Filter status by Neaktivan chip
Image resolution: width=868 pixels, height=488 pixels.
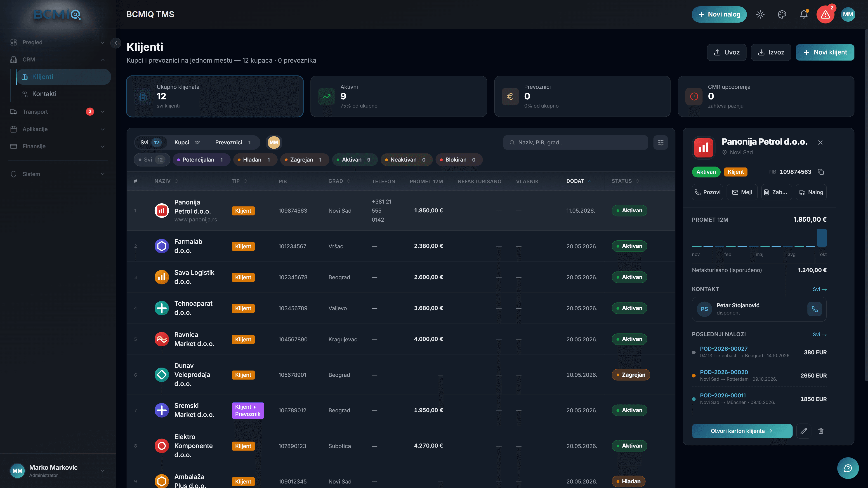pyautogui.click(x=406, y=160)
